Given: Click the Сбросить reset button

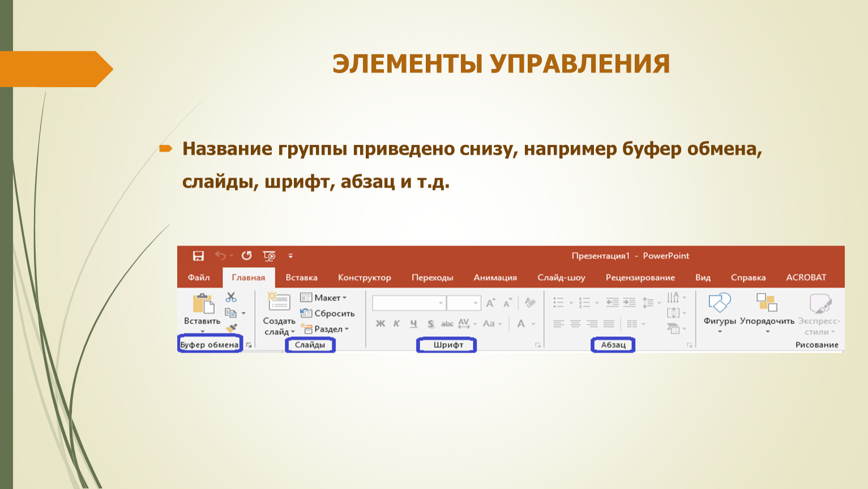Looking at the screenshot, I should (x=328, y=314).
